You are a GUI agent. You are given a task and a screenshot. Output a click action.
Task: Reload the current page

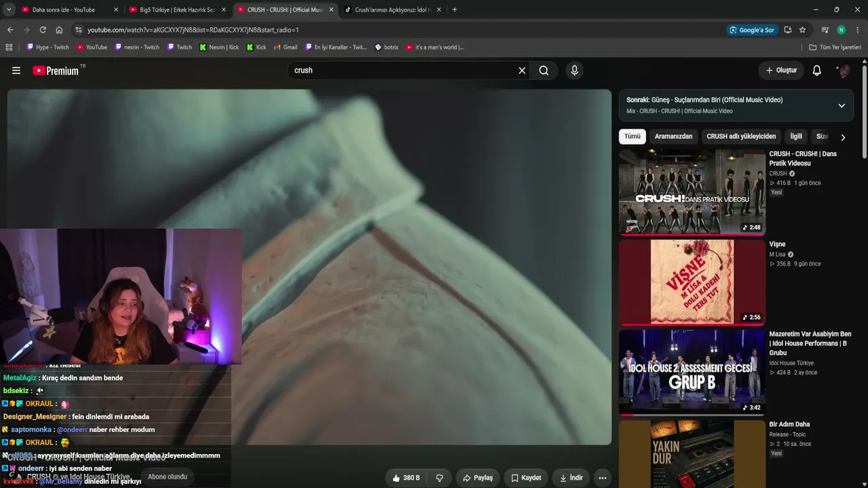43,30
